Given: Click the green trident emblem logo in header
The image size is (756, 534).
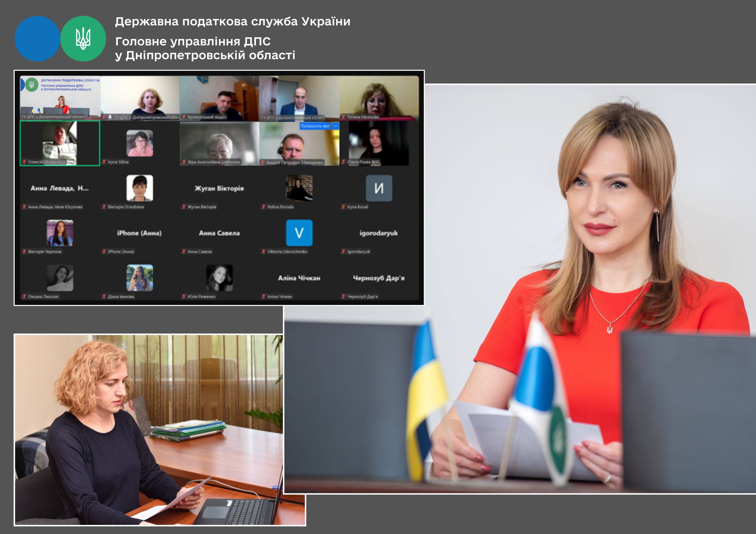Looking at the screenshot, I should pos(83,39).
